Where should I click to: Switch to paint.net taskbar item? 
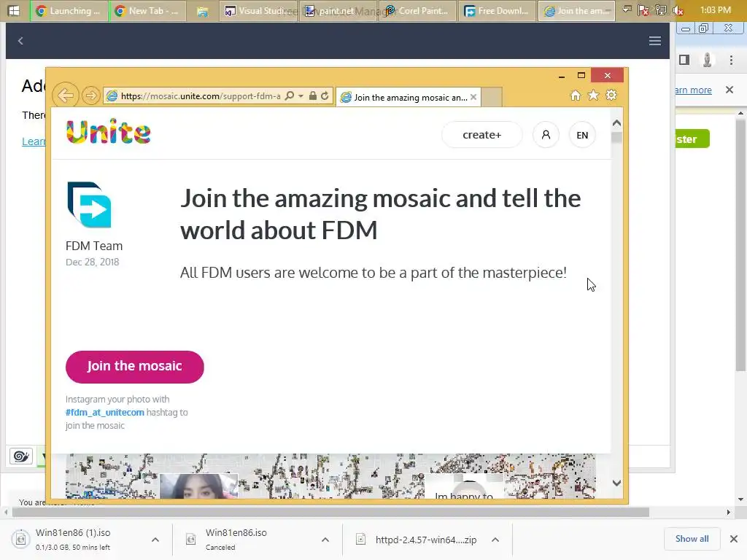[338, 10]
